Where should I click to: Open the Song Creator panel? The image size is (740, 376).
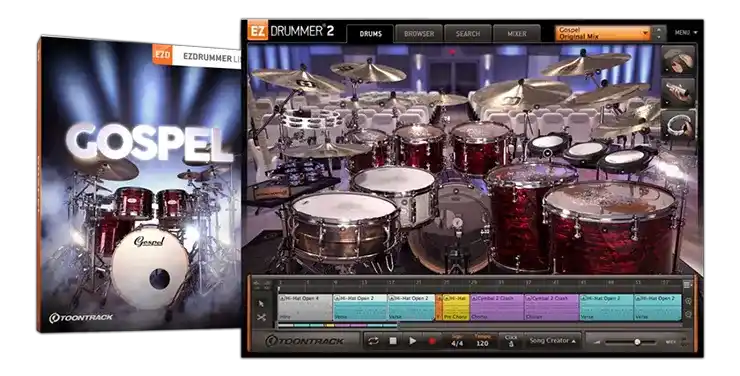pos(552,341)
